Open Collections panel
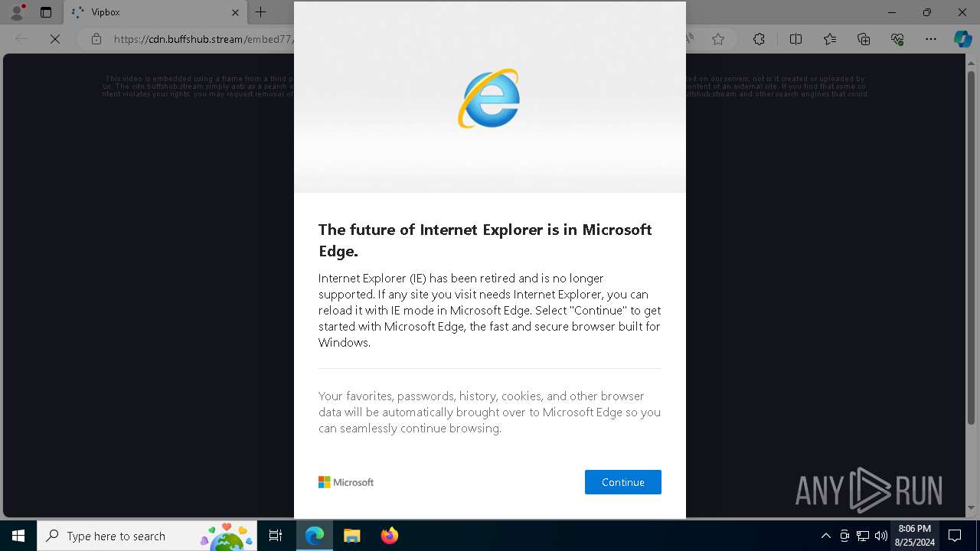980x551 pixels. [864, 39]
